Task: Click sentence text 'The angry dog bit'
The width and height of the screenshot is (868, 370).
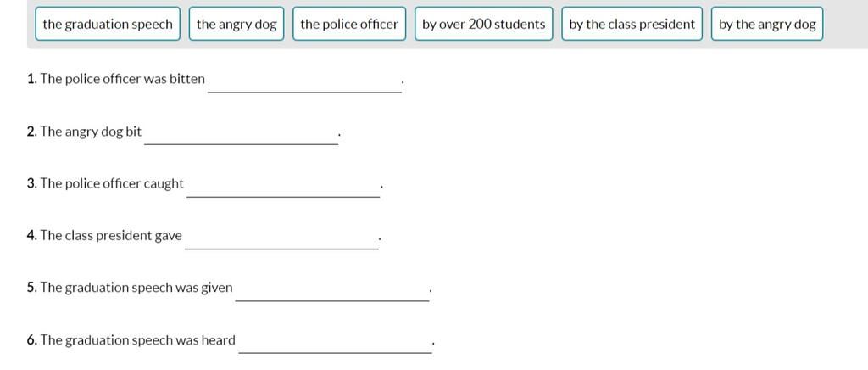Action: click(91, 132)
